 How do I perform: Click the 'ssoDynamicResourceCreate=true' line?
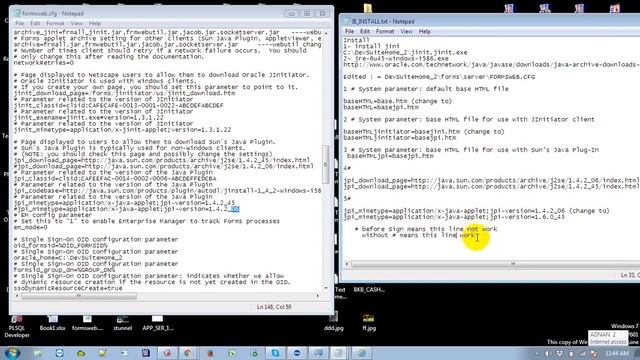click(x=68, y=288)
